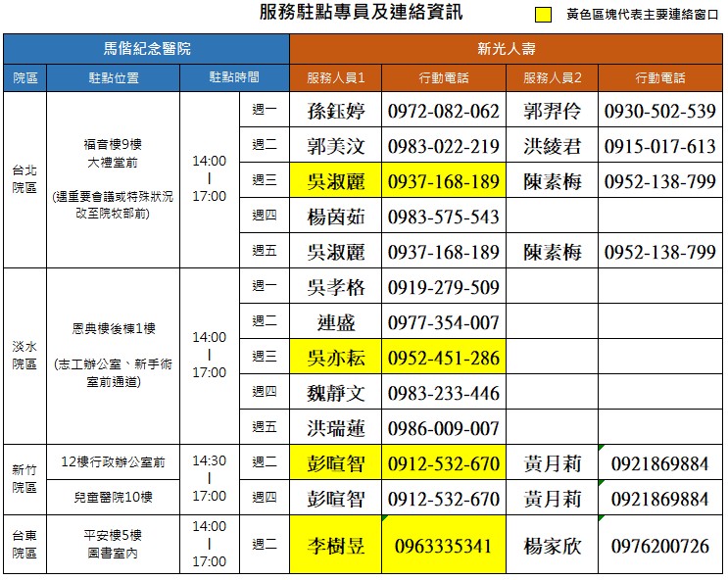Click 行動電話 header next to 服務人員1
728x580 pixels.
(444, 77)
